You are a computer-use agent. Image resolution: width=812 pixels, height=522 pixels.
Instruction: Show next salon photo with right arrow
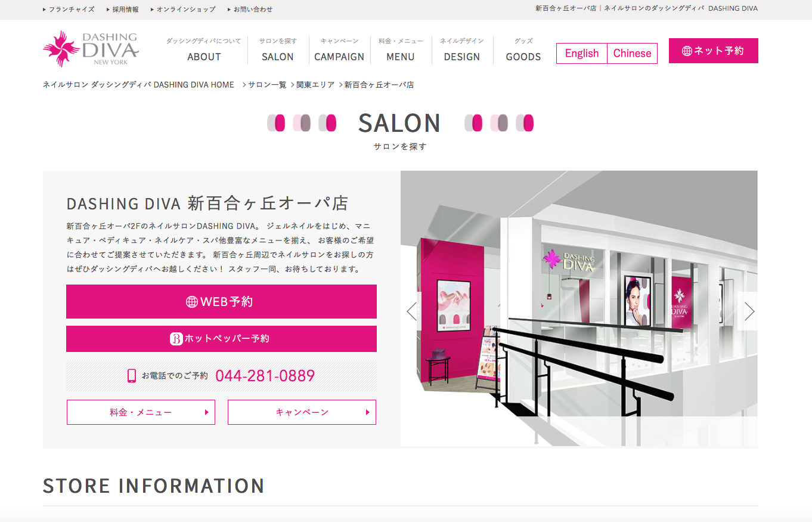748,311
